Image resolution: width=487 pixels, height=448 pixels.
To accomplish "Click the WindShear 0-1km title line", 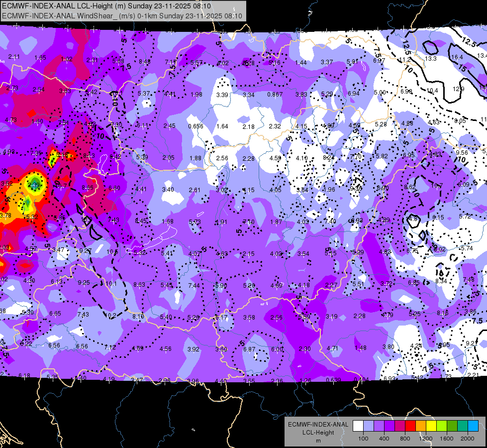I will click(122, 16).
